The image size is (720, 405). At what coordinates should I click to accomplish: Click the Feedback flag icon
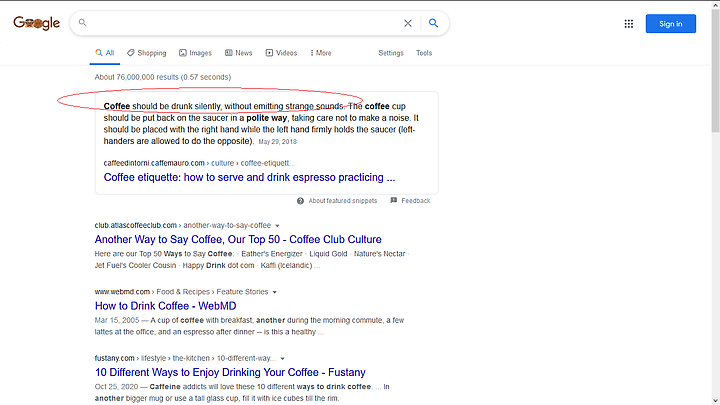[394, 200]
